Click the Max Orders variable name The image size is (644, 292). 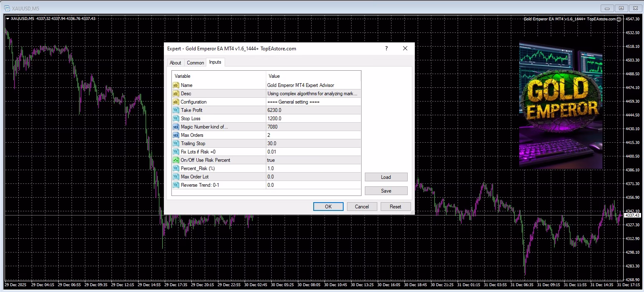point(192,135)
